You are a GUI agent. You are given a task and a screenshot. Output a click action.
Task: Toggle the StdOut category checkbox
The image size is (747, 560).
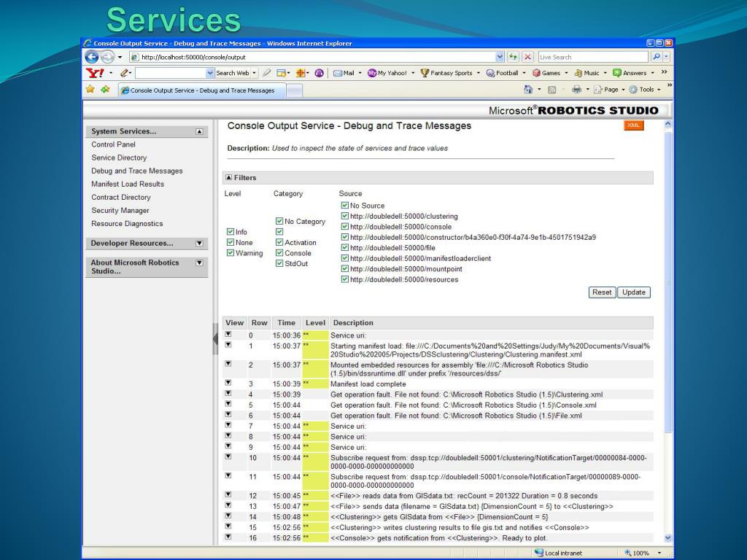coord(279,263)
